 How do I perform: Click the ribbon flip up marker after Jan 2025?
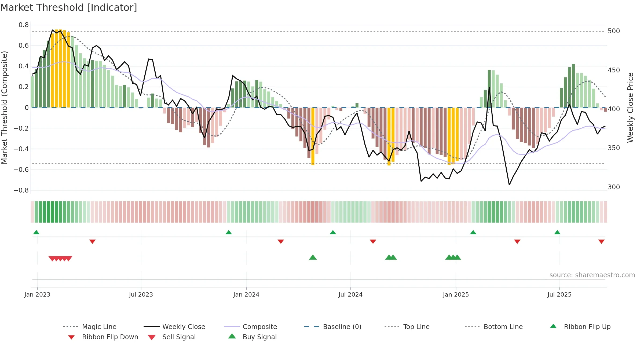pyautogui.click(x=473, y=232)
